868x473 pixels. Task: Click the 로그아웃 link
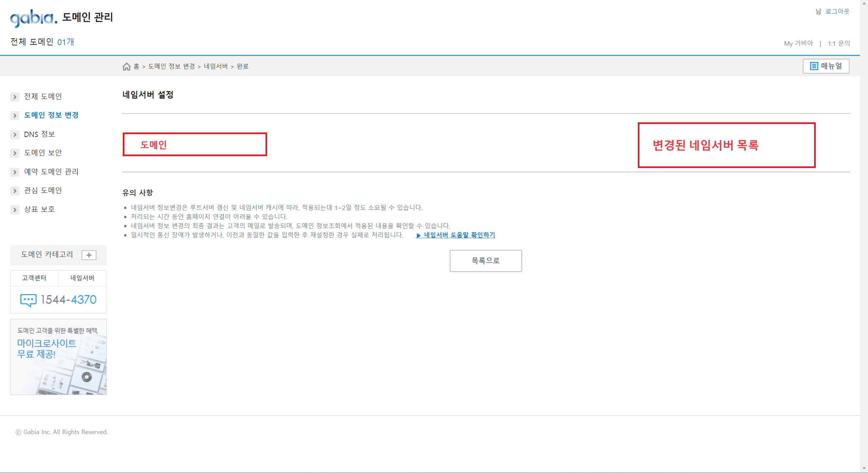(x=837, y=12)
